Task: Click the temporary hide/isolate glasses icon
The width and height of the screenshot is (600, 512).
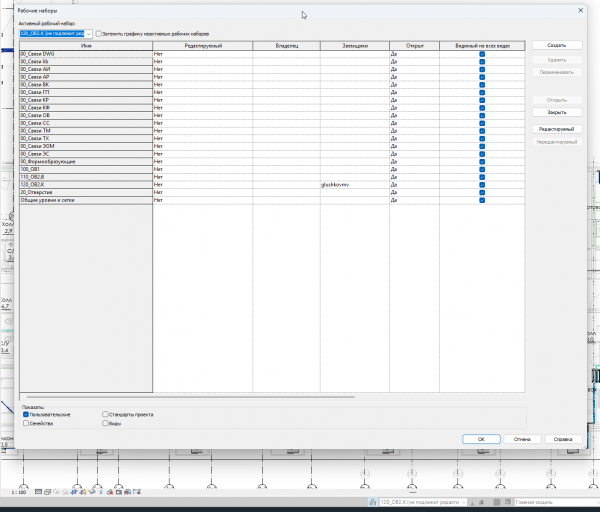Action: 92,492
